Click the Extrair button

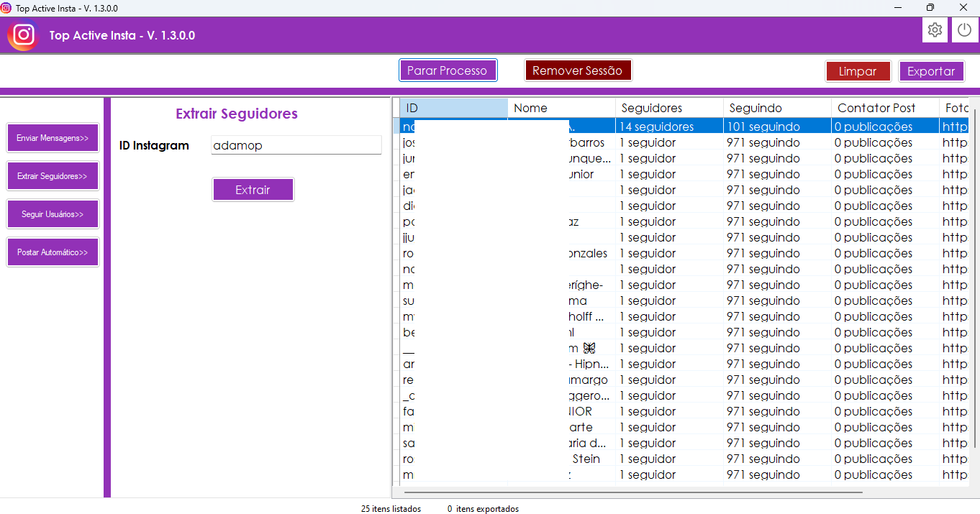253,190
